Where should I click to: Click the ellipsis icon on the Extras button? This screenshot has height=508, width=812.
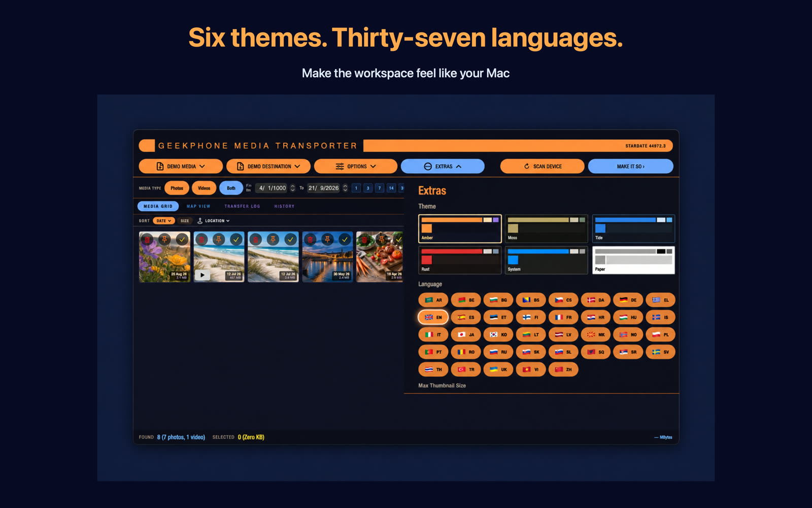pos(428,166)
